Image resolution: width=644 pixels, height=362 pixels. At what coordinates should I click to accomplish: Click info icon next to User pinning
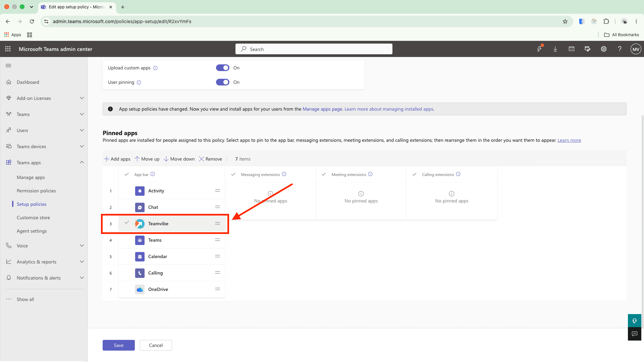(x=139, y=82)
